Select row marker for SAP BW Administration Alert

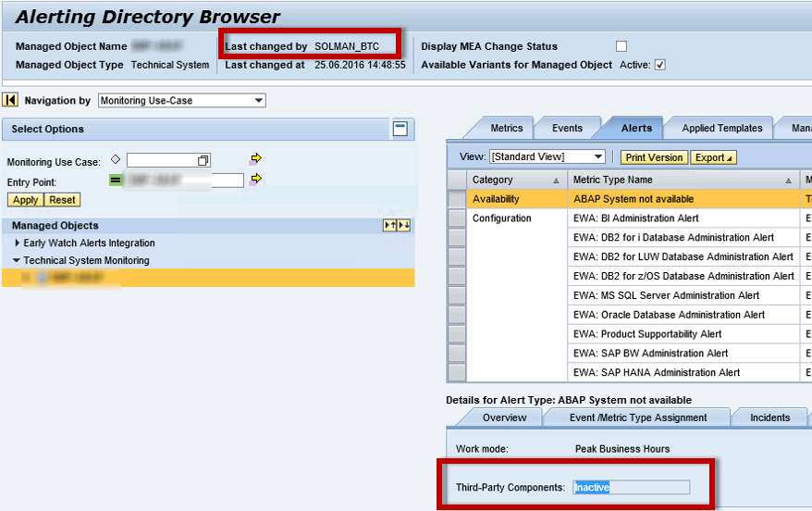click(457, 353)
